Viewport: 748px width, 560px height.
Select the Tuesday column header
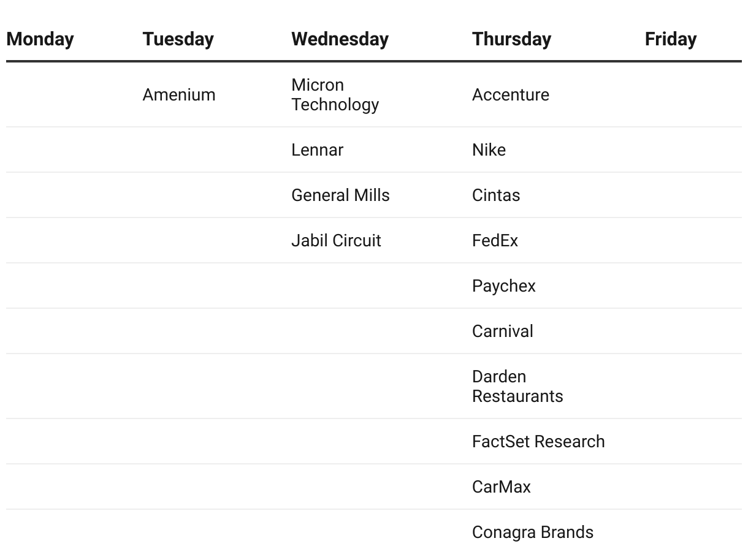pyautogui.click(x=178, y=39)
